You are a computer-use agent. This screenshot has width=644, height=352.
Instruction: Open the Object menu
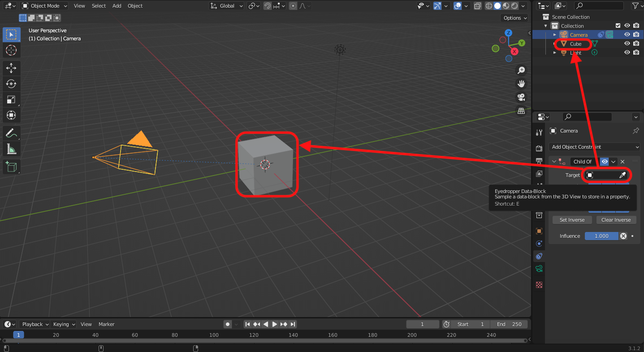(x=135, y=6)
